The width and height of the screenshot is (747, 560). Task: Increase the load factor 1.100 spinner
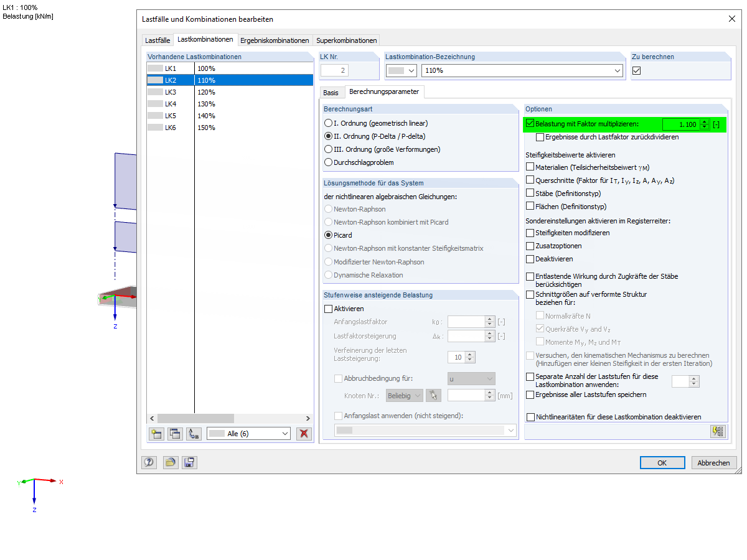(705, 121)
